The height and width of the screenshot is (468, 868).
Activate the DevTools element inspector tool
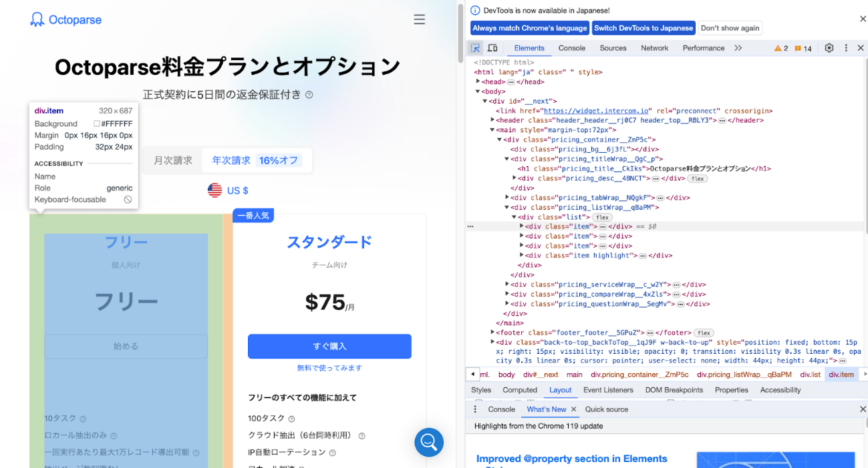pos(475,48)
